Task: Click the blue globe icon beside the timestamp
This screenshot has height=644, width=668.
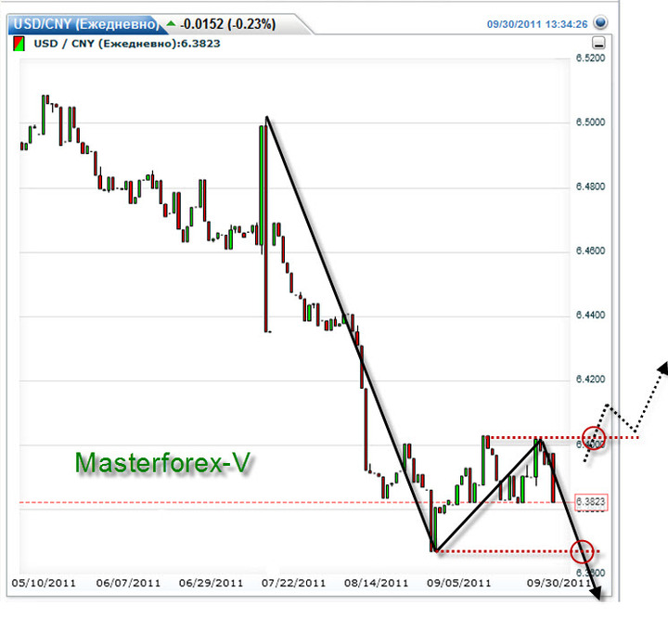Action: pos(600,22)
